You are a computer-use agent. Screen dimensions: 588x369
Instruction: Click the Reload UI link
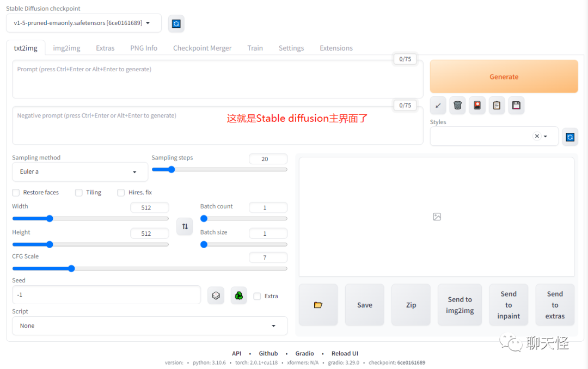[345, 353]
